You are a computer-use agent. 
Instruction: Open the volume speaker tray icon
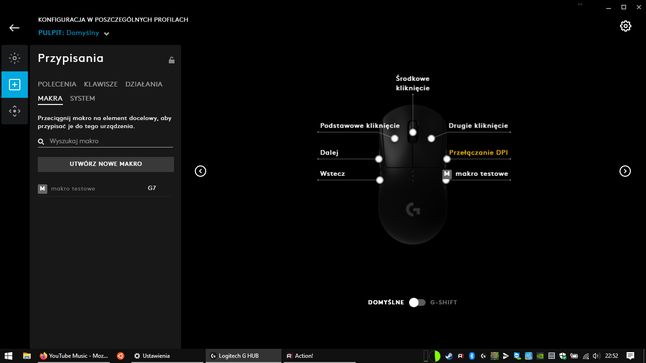tap(596, 356)
